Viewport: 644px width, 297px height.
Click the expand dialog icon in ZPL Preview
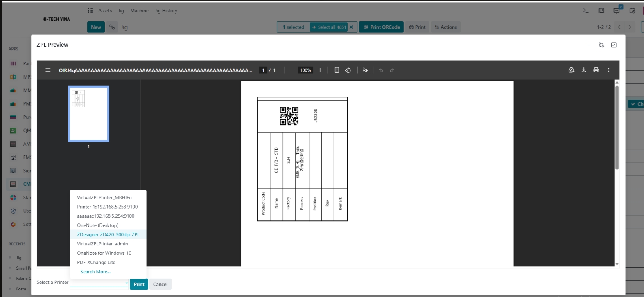pyautogui.click(x=614, y=45)
